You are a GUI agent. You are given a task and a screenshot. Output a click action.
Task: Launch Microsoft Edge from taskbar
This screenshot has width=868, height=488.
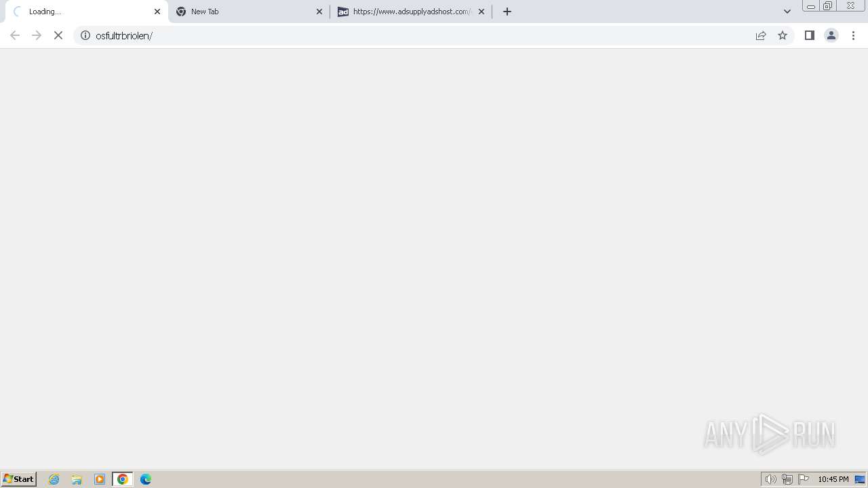point(146,479)
